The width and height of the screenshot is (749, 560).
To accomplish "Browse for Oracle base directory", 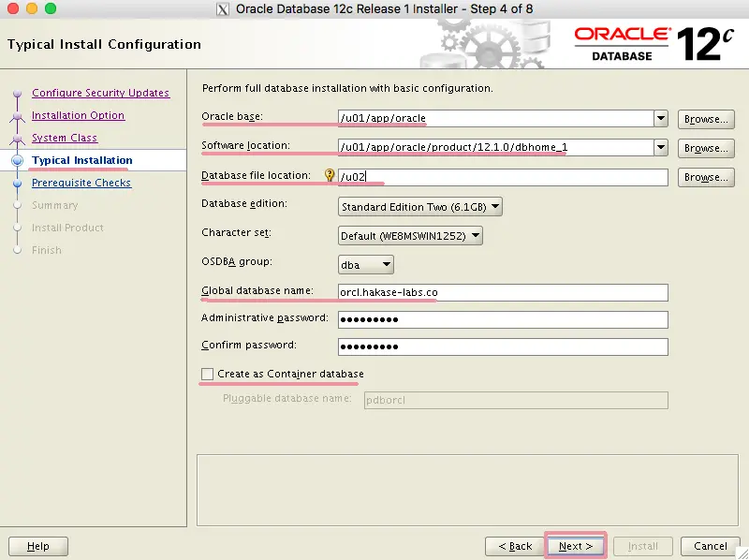I will click(x=706, y=119).
